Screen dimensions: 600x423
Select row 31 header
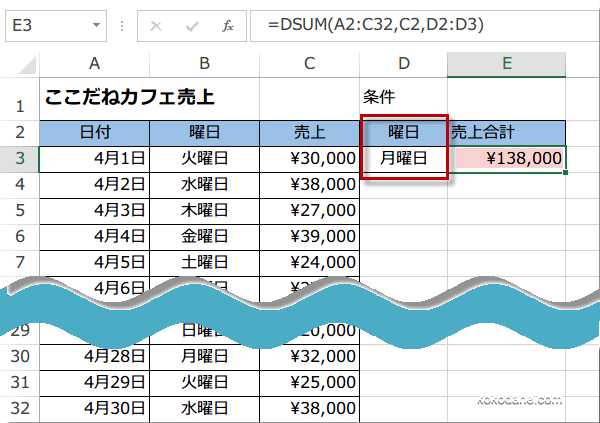(x=20, y=383)
